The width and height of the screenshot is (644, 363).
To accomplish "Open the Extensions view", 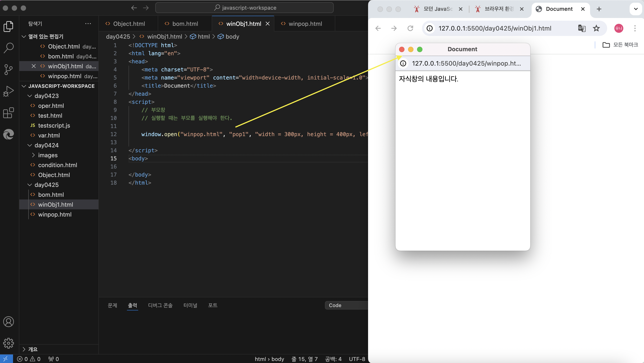I will 9,113.
